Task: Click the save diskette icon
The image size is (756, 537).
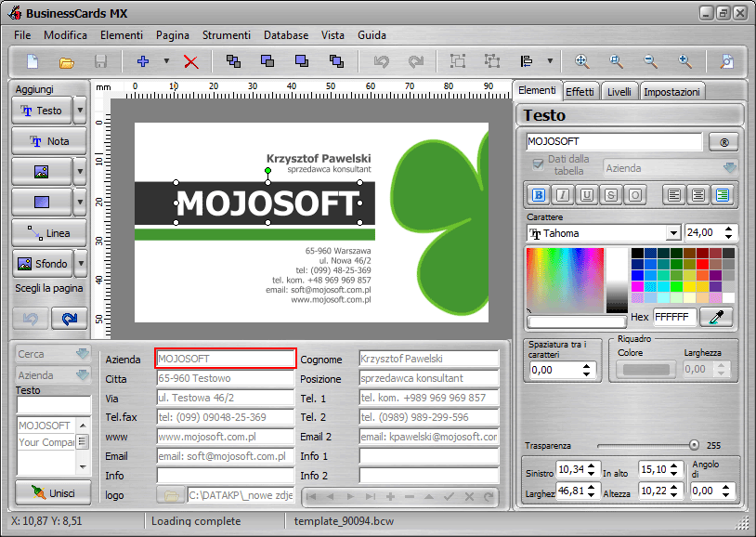Action: tap(100, 61)
